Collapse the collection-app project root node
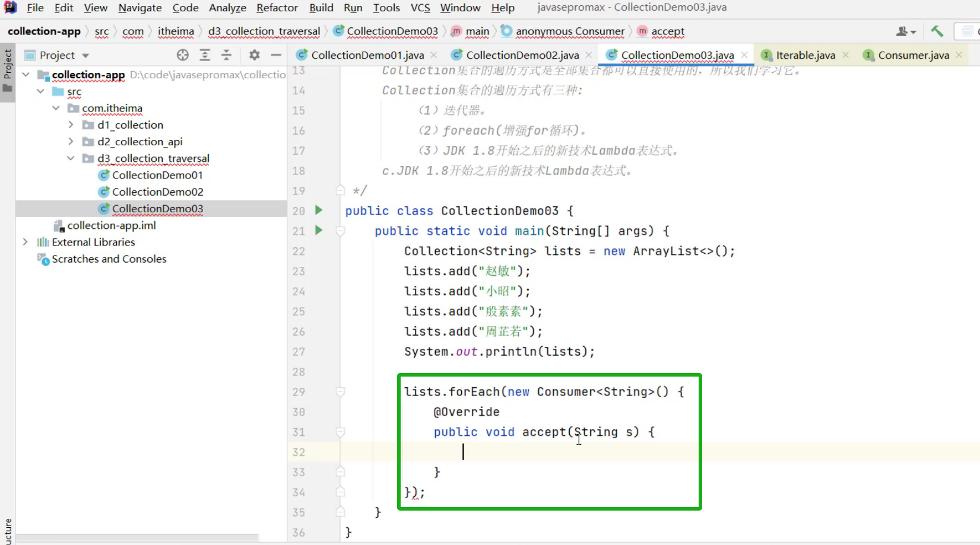The image size is (980, 545). tap(26, 75)
